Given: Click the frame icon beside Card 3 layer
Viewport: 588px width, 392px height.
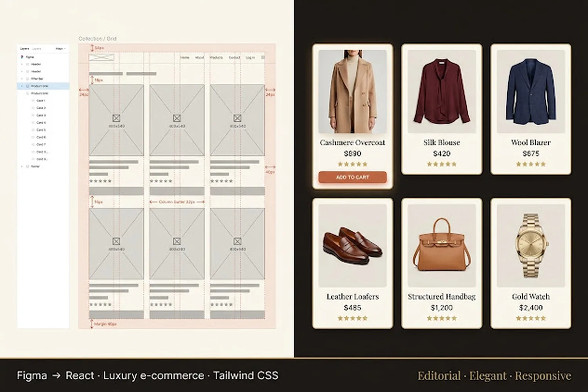Looking at the screenshot, I should pos(33,115).
